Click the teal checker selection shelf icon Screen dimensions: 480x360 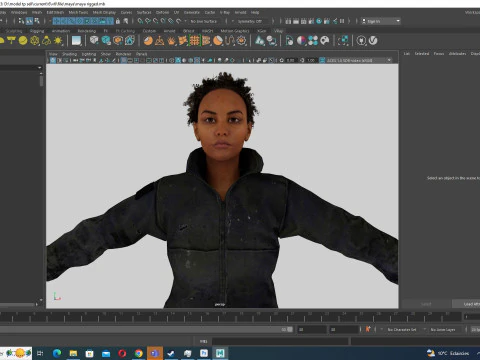[342, 41]
